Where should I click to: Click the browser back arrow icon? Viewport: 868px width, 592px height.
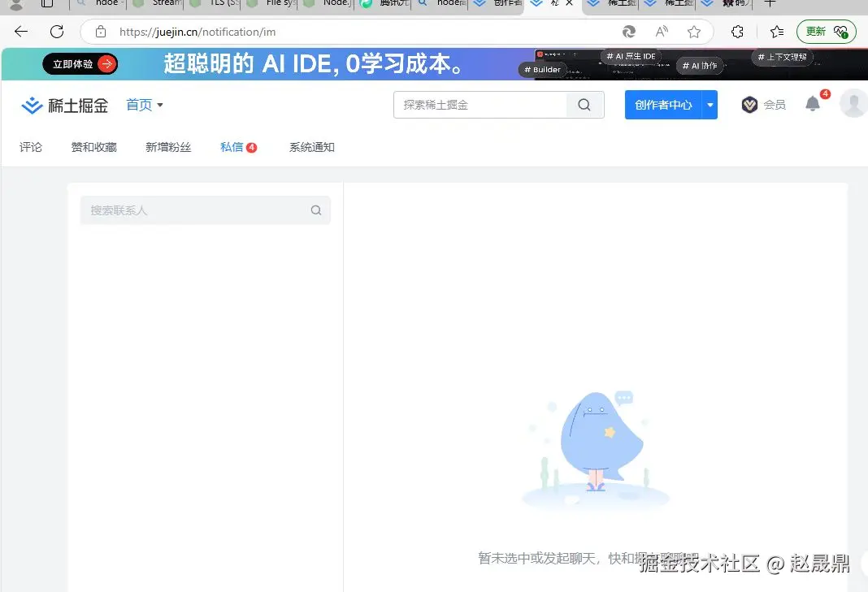pyautogui.click(x=20, y=31)
